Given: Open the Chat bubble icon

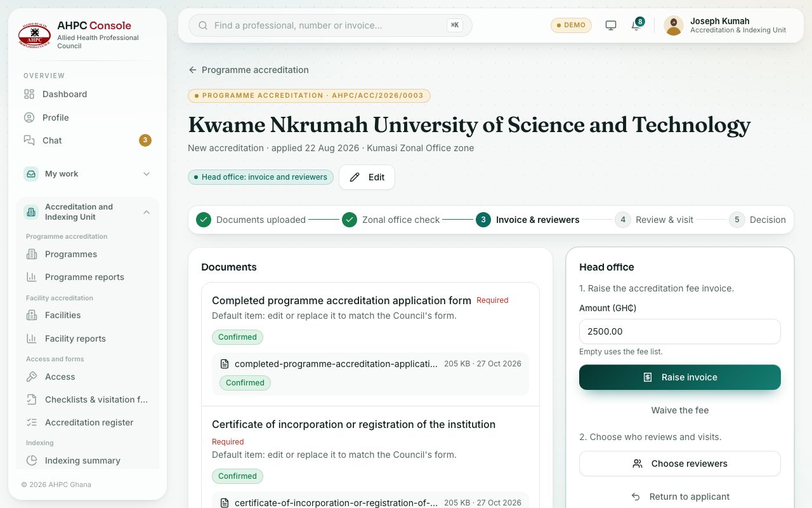Looking at the screenshot, I should [29, 140].
